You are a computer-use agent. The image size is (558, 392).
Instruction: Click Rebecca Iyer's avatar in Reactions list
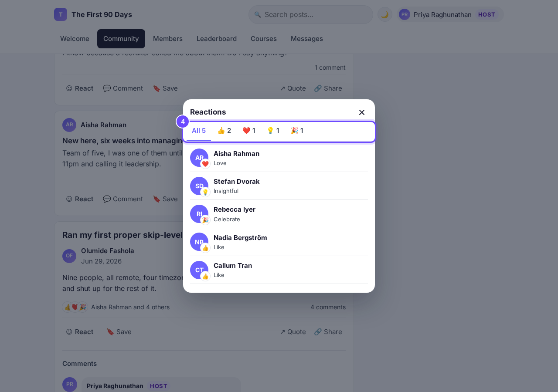pyautogui.click(x=199, y=214)
